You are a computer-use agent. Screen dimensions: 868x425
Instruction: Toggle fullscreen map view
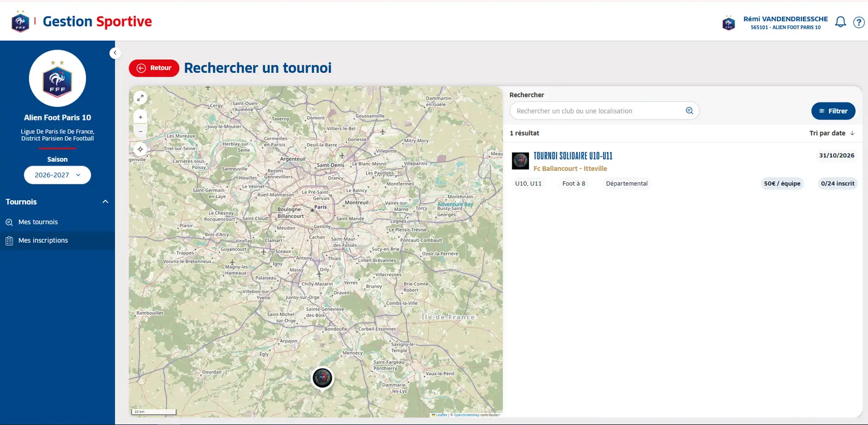[141, 98]
